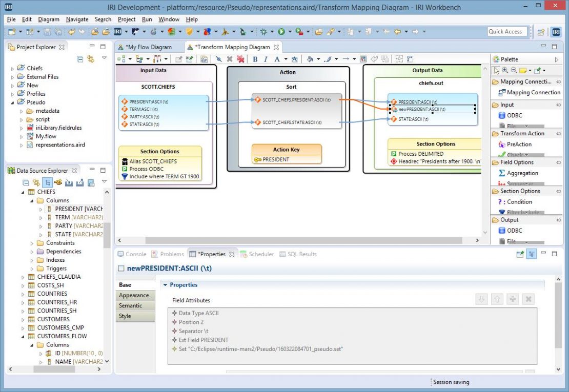Collapse the Properties section twistie
The image size is (569, 392).
pyautogui.click(x=165, y=285)
